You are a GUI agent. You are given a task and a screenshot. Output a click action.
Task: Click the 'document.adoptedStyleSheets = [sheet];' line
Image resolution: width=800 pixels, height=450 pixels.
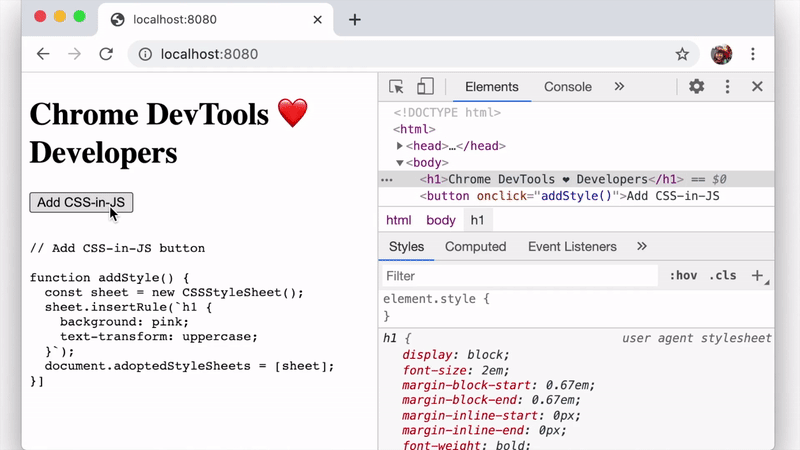point(189,366)
